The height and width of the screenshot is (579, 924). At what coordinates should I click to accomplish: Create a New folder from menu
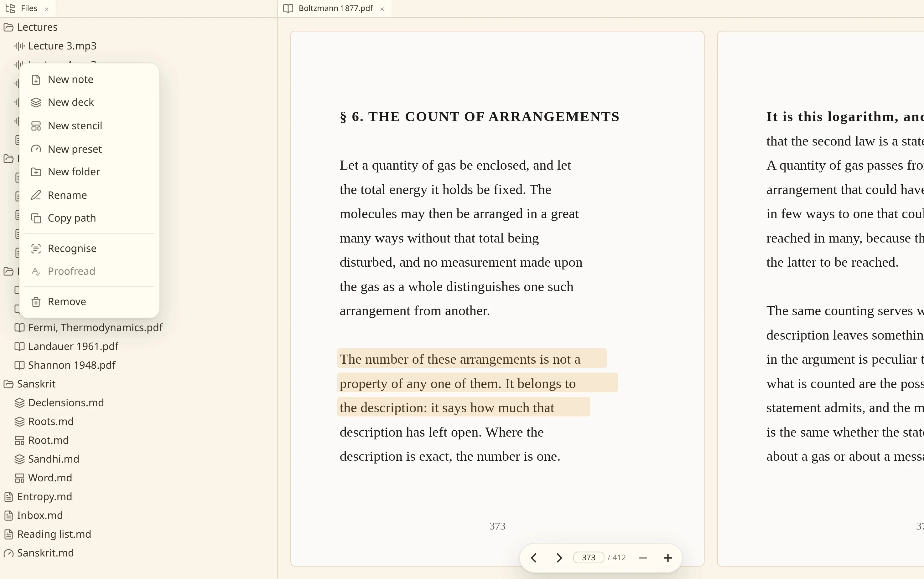(x=89, y=172)
